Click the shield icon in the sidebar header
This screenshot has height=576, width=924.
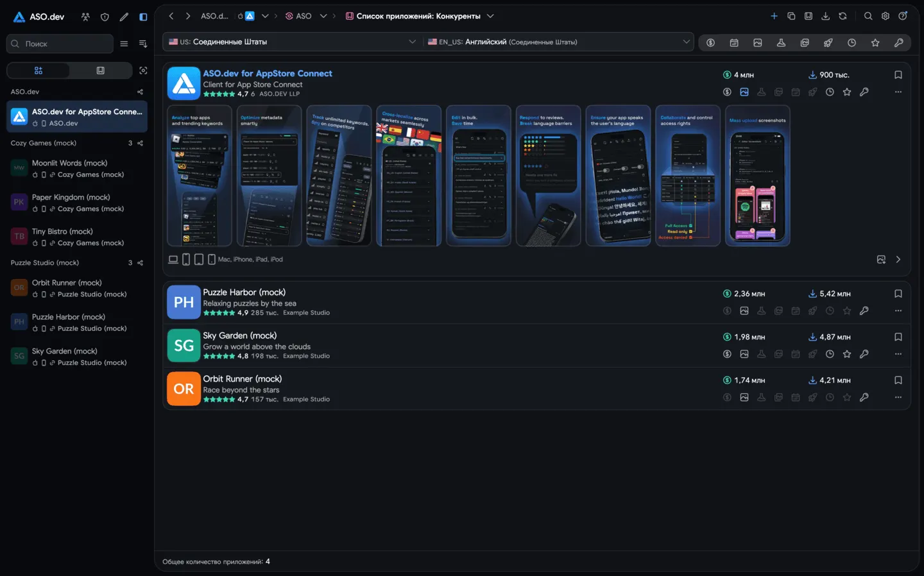(x=105, y=17)
